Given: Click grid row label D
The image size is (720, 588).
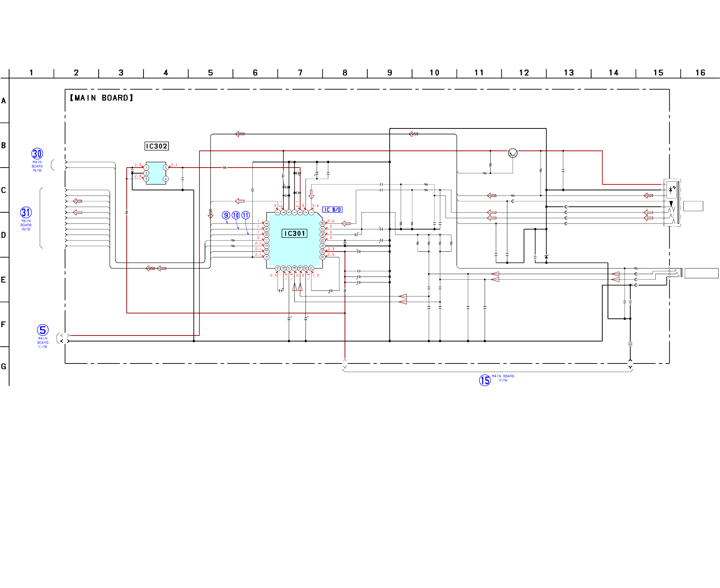Looking at the screenshot, I should pos(3,235).
